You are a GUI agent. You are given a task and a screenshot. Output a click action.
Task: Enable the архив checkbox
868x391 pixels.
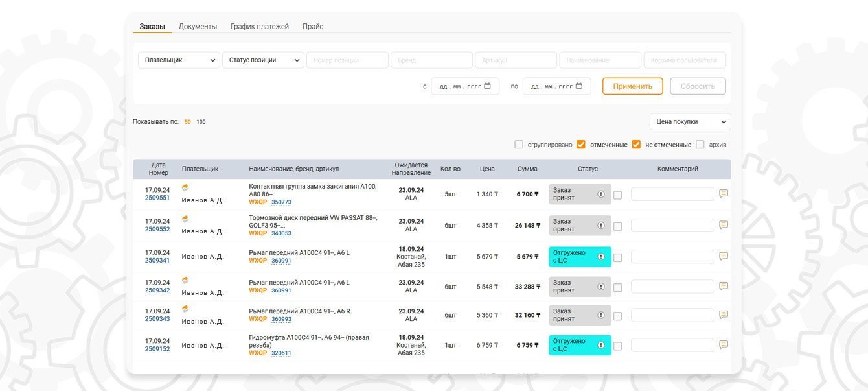[x=700, y=145]
